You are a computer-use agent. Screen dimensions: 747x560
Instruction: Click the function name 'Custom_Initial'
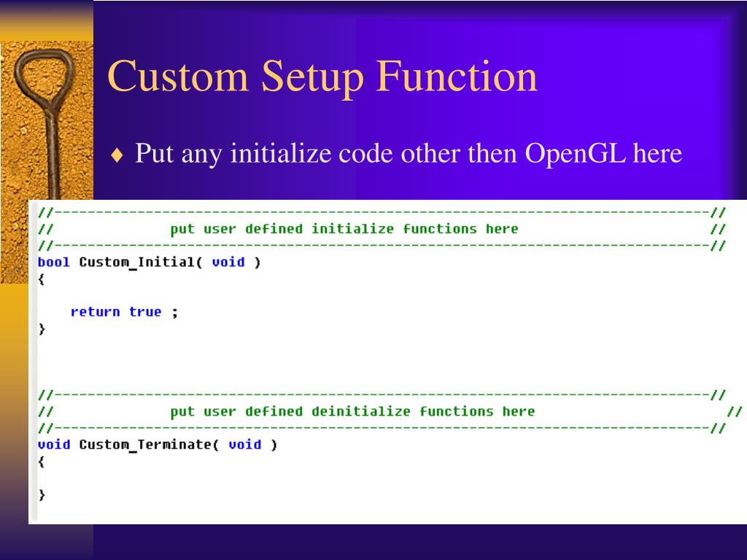coord(138,262)
